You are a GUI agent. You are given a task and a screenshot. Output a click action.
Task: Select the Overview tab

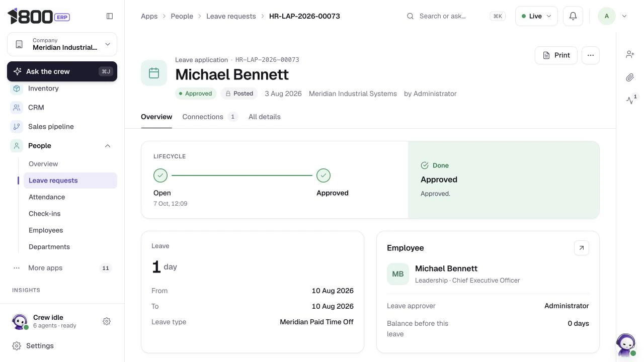tap(156, 117)
